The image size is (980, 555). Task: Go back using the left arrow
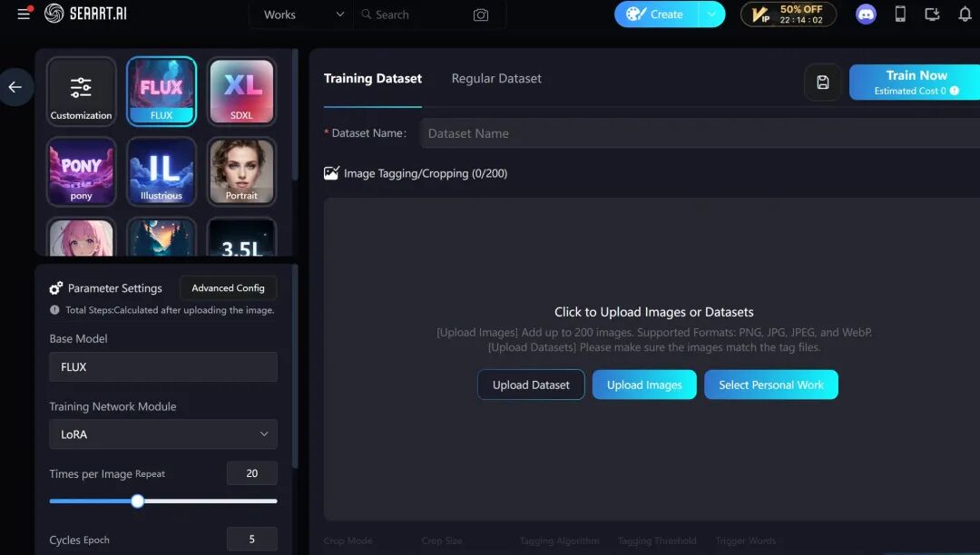(x=15, y=87)
